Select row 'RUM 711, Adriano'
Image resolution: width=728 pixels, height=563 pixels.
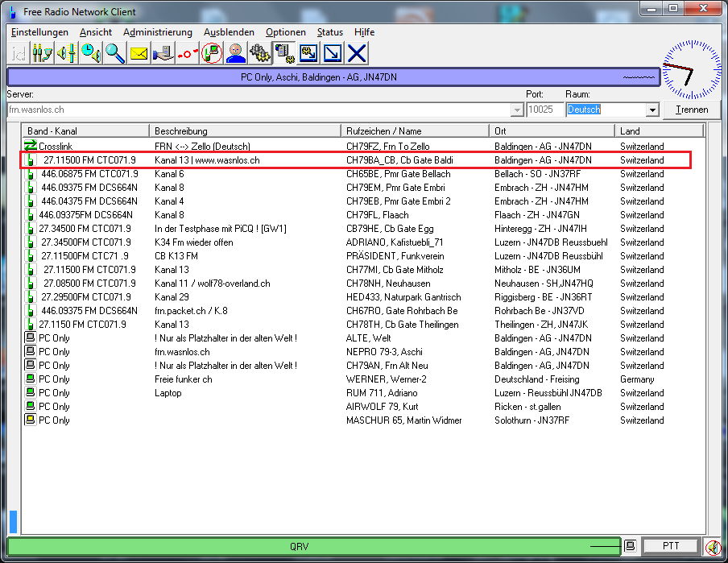[363, 393]
